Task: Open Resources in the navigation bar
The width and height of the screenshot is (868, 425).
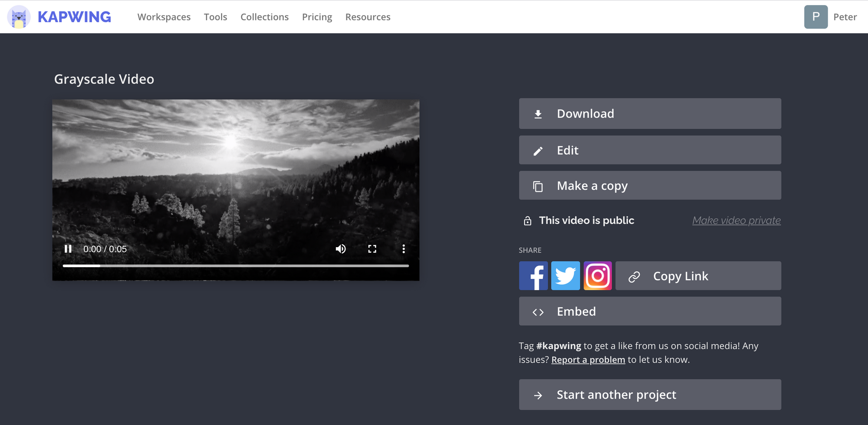Action: point(368,17)
